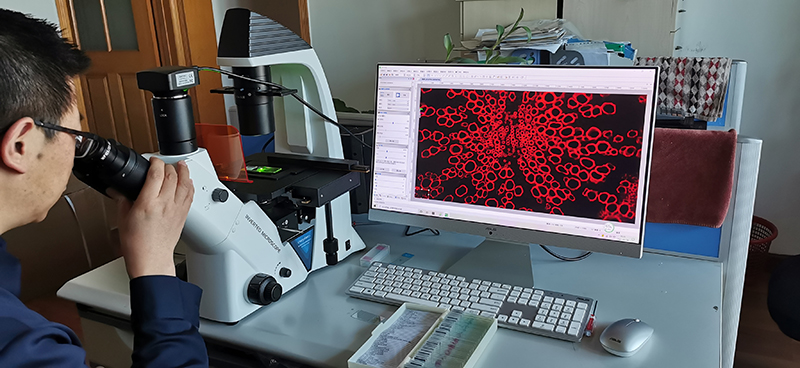
Task: Open the bright green taskbar app icon
Action: [446, 215]
